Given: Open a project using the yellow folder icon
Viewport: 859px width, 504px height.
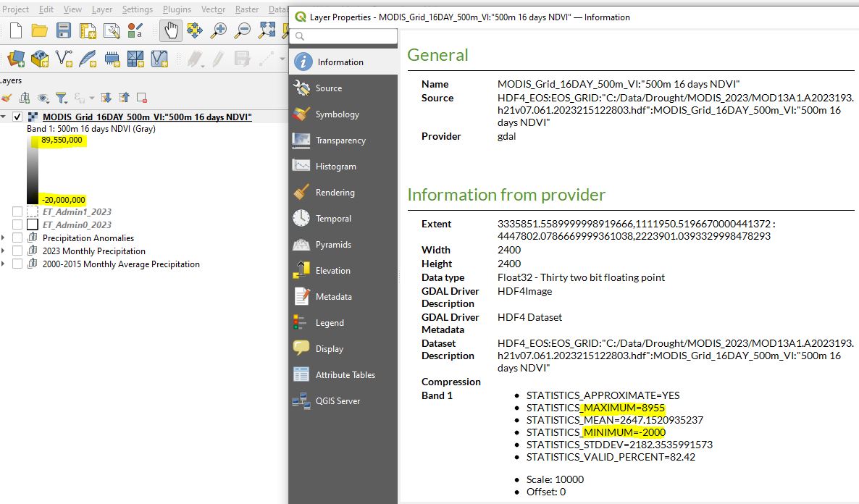Looking at the screenshot, I should coord(39,30).
